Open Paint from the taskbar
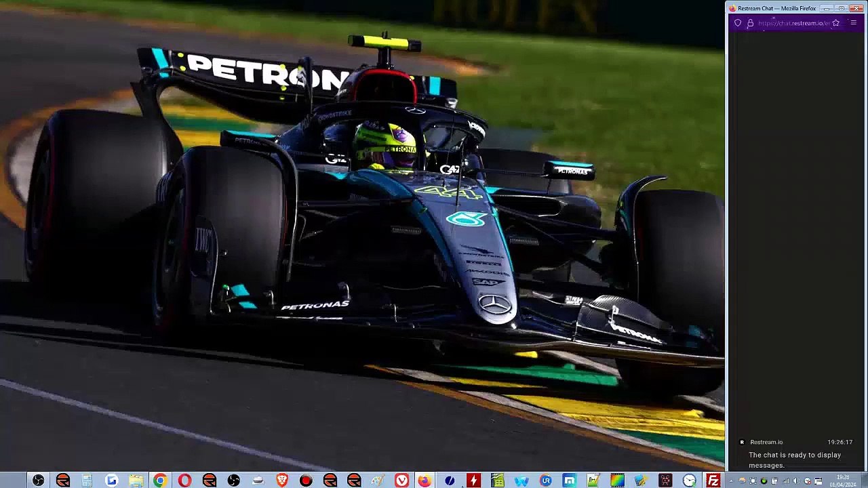Screen dimensions: 868x488 click(378, 481)
